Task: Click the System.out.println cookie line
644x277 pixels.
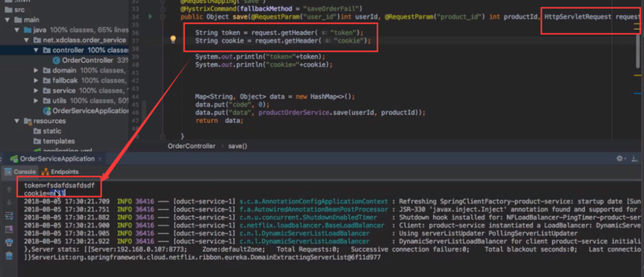Action: point(263,65)
